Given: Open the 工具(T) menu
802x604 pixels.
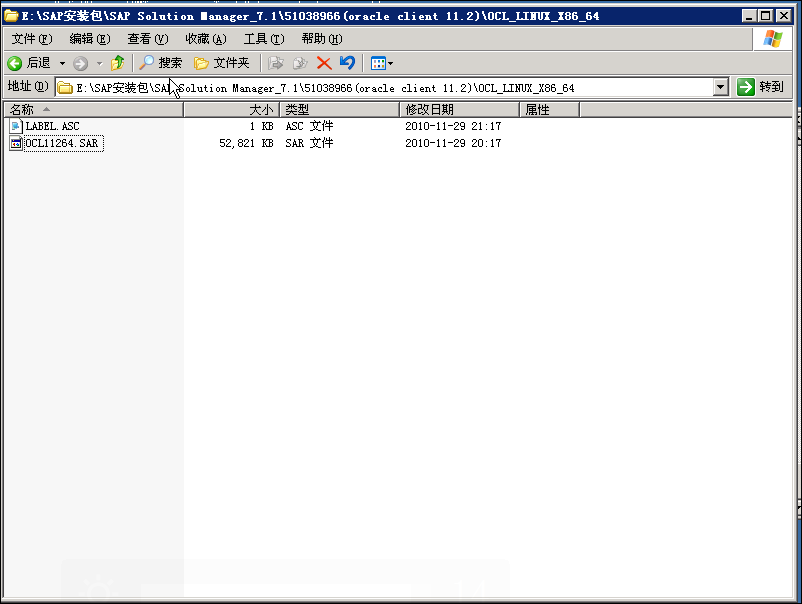Looking at the screenshot, I should pos(264,39).
